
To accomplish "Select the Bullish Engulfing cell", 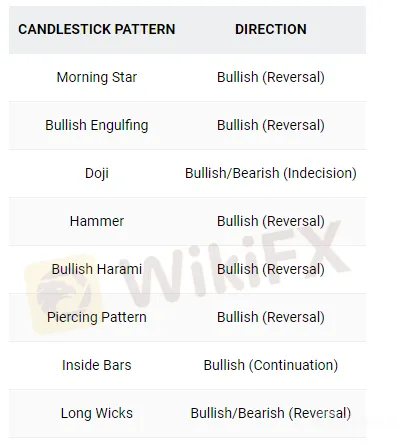I will tap(97, 125).
